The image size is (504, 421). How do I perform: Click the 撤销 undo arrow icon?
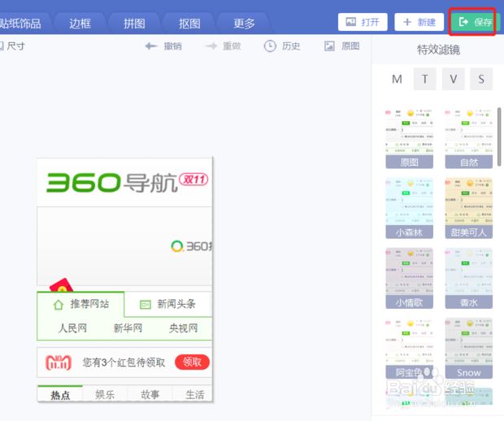[x=151, y=46]
